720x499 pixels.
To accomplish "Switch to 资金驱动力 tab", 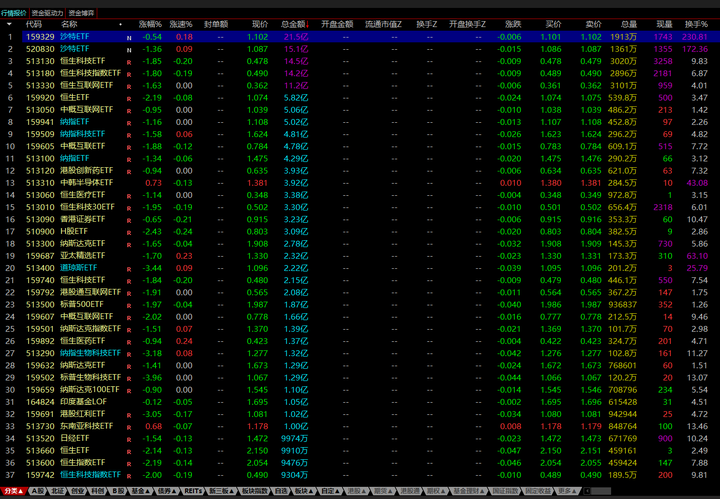I will click(x=47, y=13).
